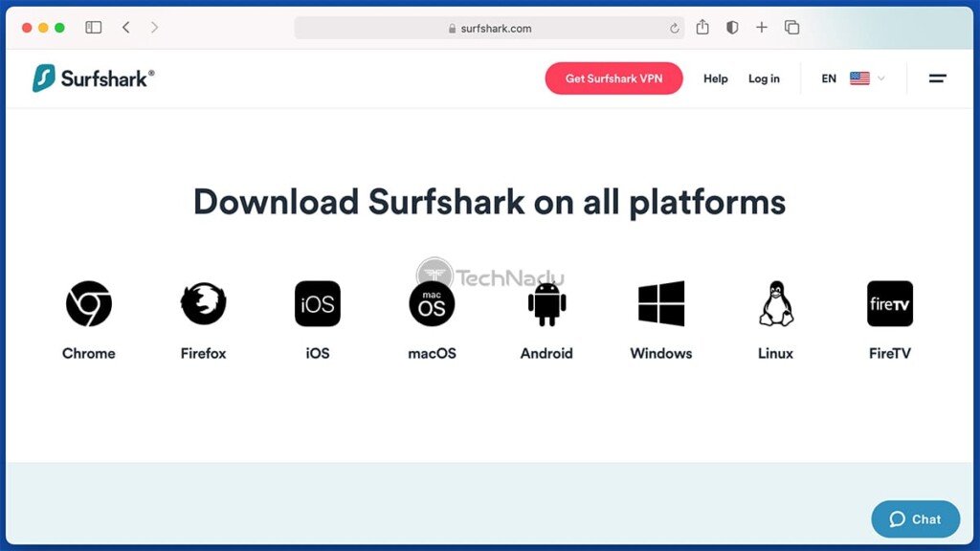Open the Safari share icon

pos(702,27)
